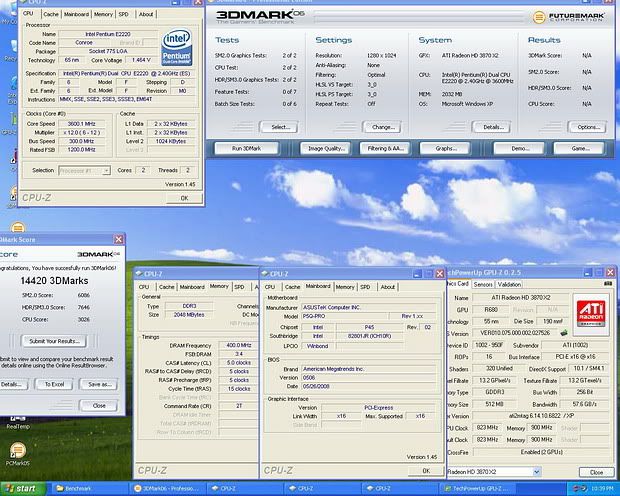This screenshot has height=496, width=620.
Task: Click the Core Speed value 3600.1 MHz
Action: click(81, 124)
